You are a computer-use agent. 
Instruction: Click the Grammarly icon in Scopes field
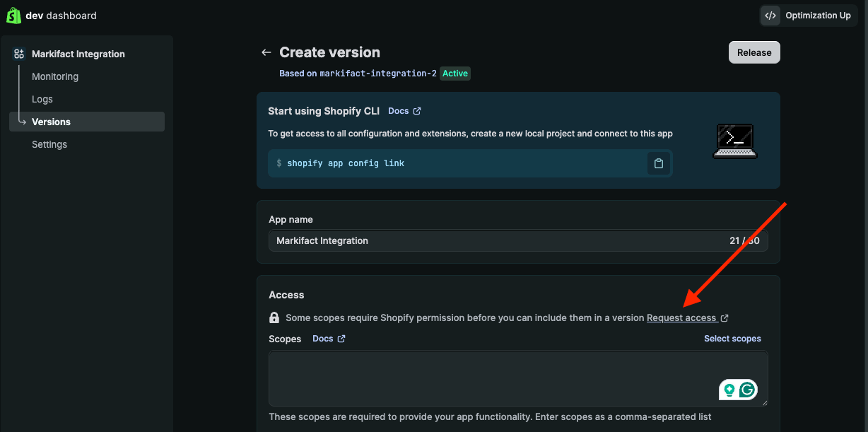(x=749, y=390)
